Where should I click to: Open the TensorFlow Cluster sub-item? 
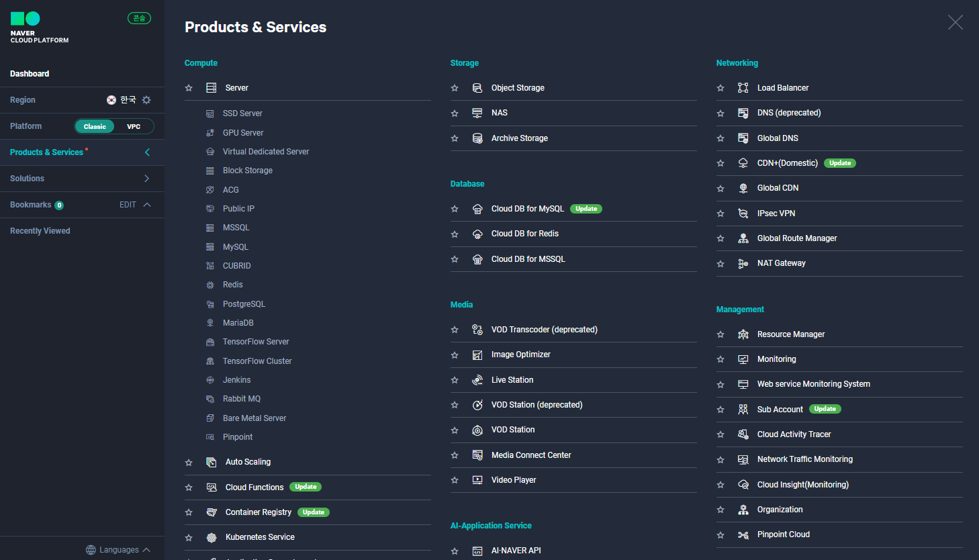pos(257,361)
